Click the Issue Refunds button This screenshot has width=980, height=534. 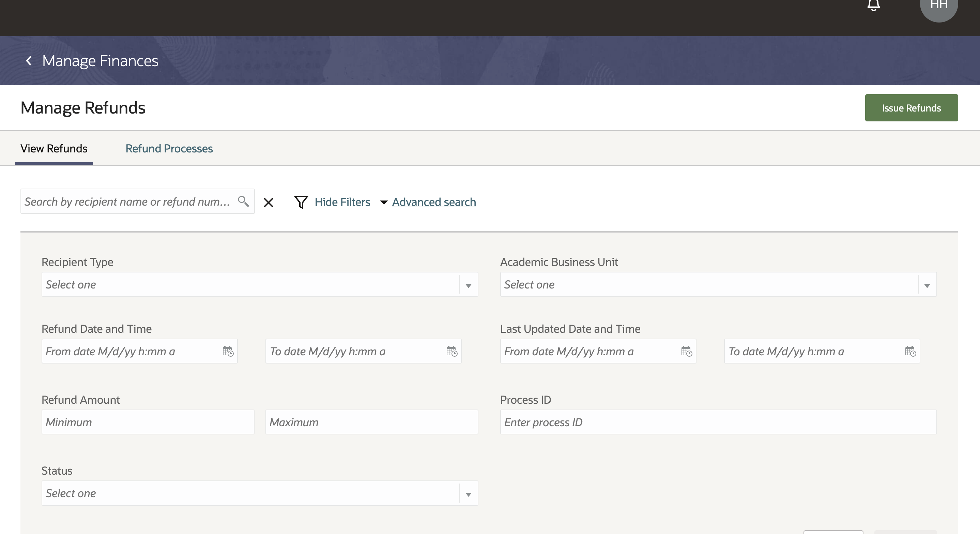coord(911,108)
